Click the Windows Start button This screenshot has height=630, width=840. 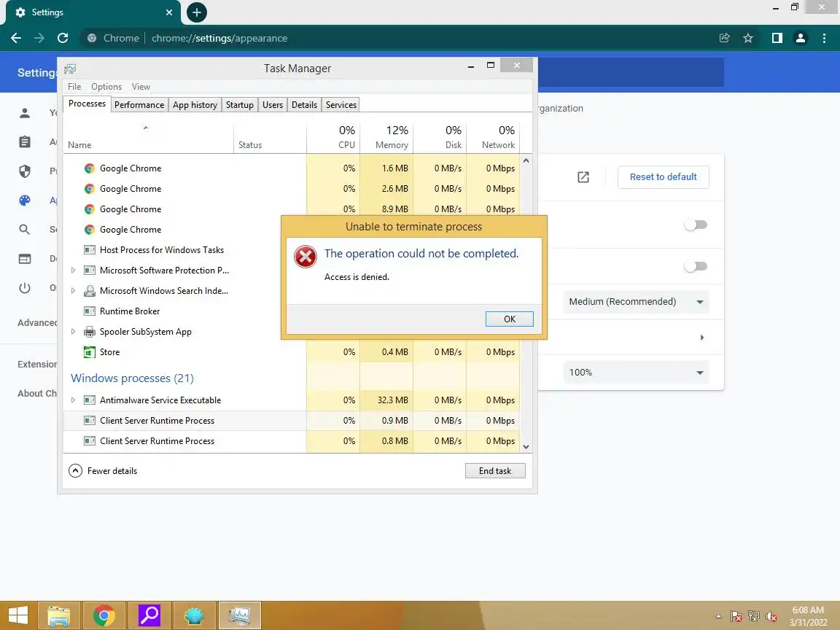(17, 615)
